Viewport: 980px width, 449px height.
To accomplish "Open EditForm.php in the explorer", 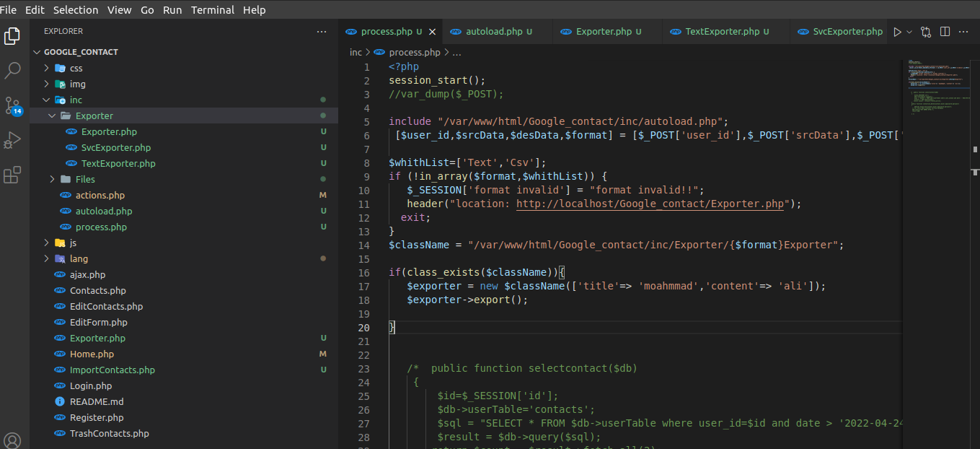I will click(184, 322).
